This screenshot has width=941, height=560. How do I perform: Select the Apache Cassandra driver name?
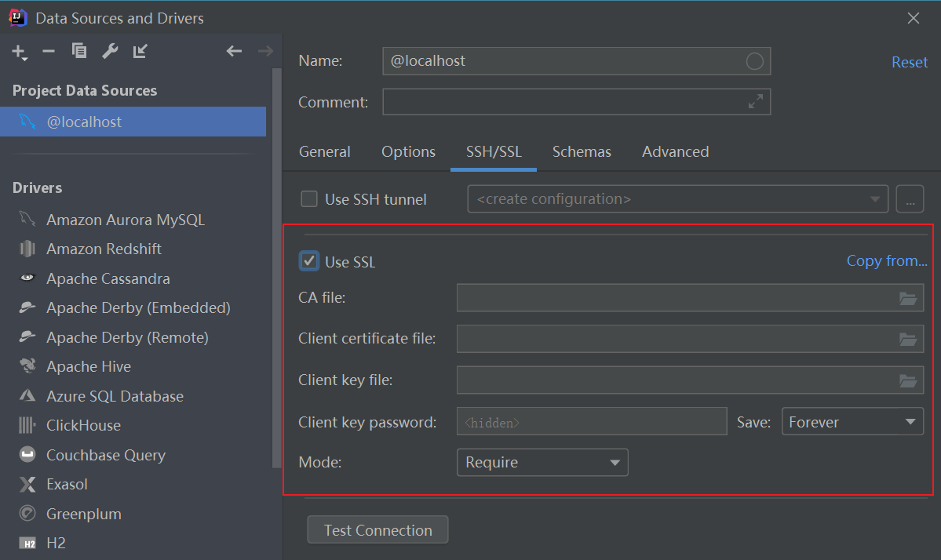(108, 278)
